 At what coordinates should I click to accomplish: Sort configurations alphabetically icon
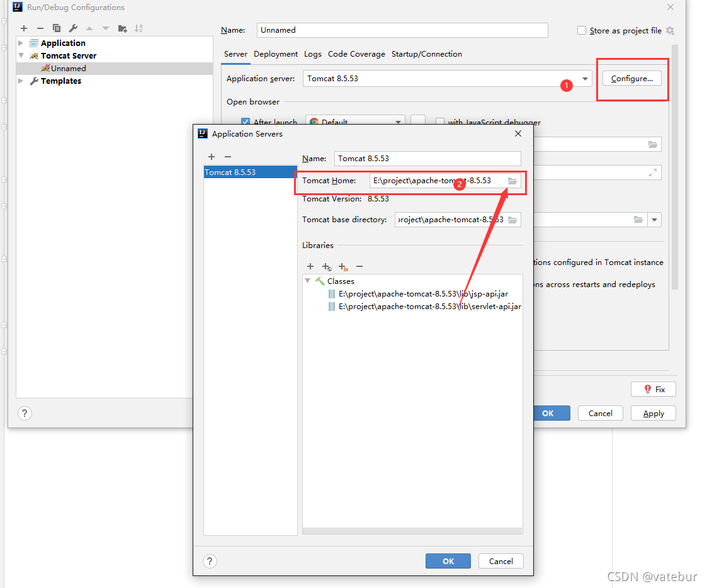[139, 28]
